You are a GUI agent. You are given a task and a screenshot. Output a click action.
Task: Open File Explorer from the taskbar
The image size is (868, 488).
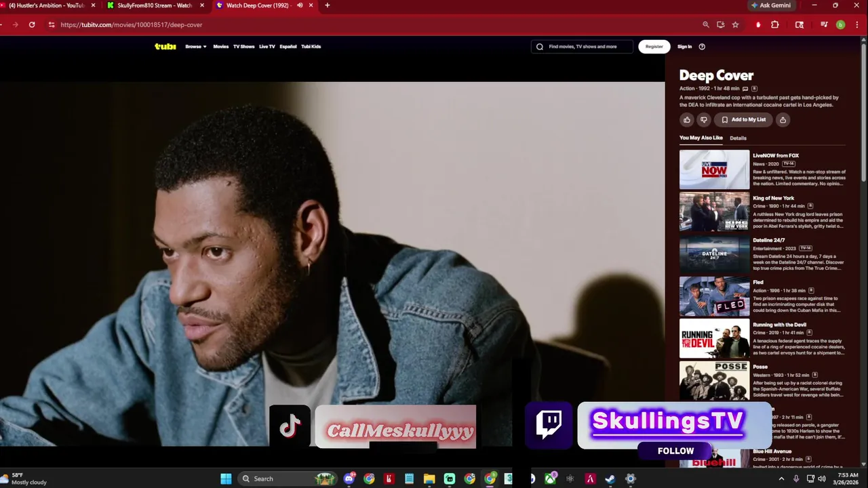tap(429, 479)
